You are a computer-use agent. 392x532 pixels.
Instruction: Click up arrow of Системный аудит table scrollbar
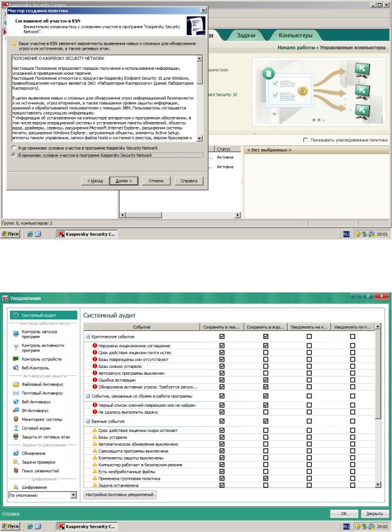point(378,326)
